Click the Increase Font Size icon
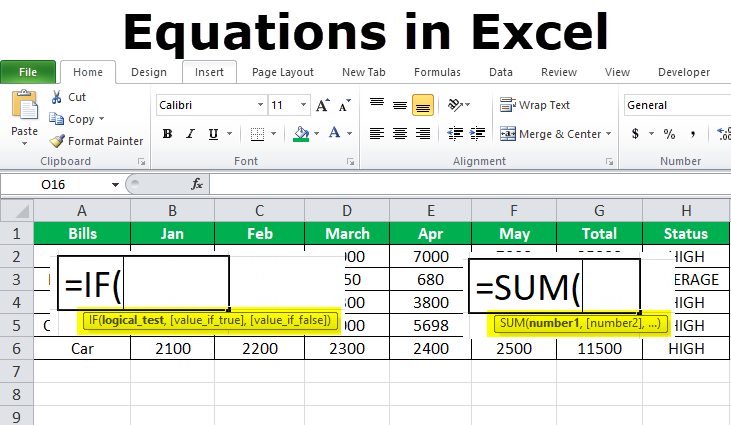This screenshot has width=731, height=425. (x=323, y=105)
